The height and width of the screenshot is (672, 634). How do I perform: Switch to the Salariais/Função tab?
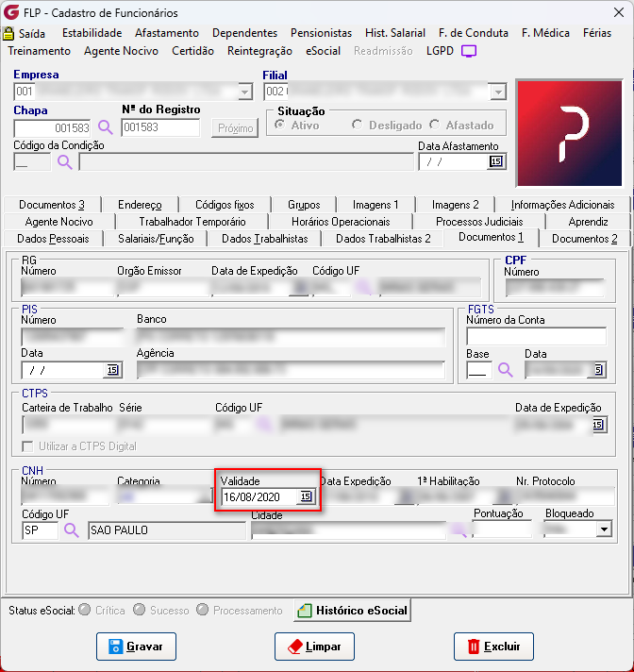(x=156, y=239)
